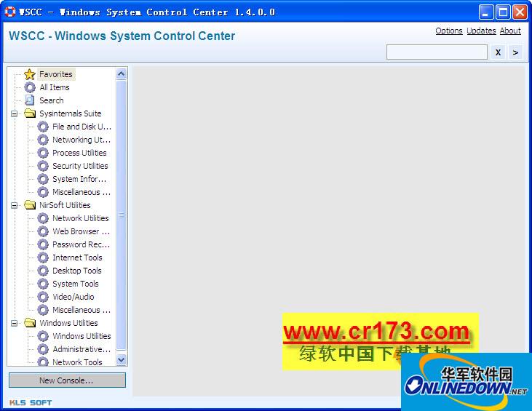
Task: Select Process Utilities category
Action: coord(79,153)
